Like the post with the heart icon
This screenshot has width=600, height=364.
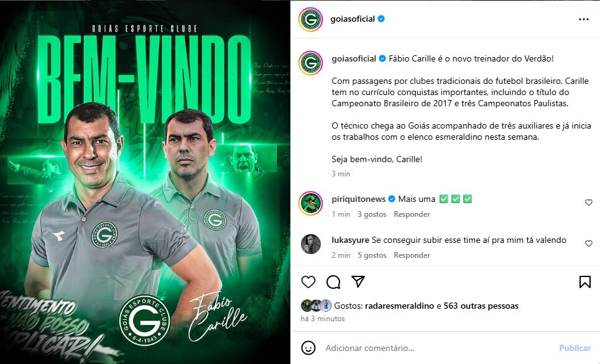click(308, 282)
